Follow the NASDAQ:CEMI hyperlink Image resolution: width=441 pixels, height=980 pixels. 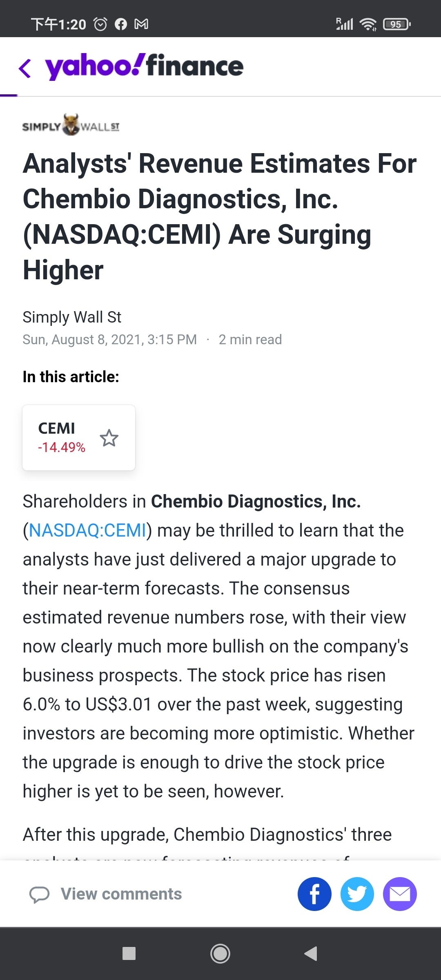point(88,530)
